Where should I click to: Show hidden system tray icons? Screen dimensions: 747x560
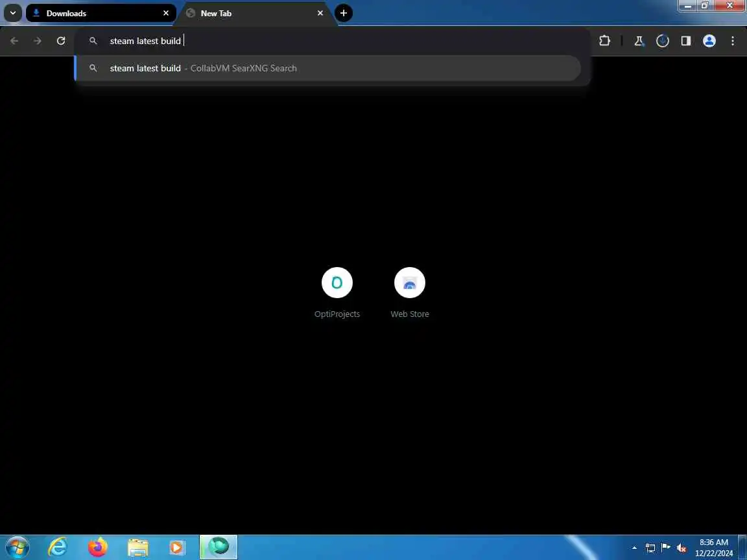pyautogui.click(x=634, y=548)
